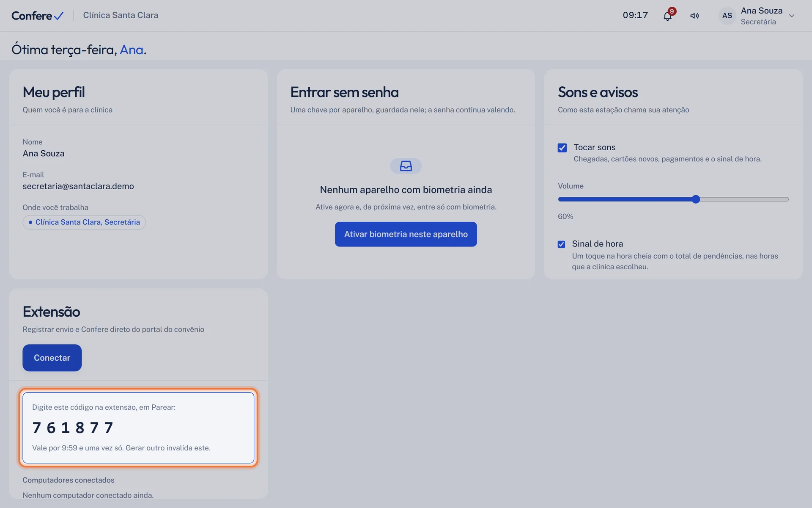Uncheck the Sinal de hora checkbox

(x=561, y=244)
